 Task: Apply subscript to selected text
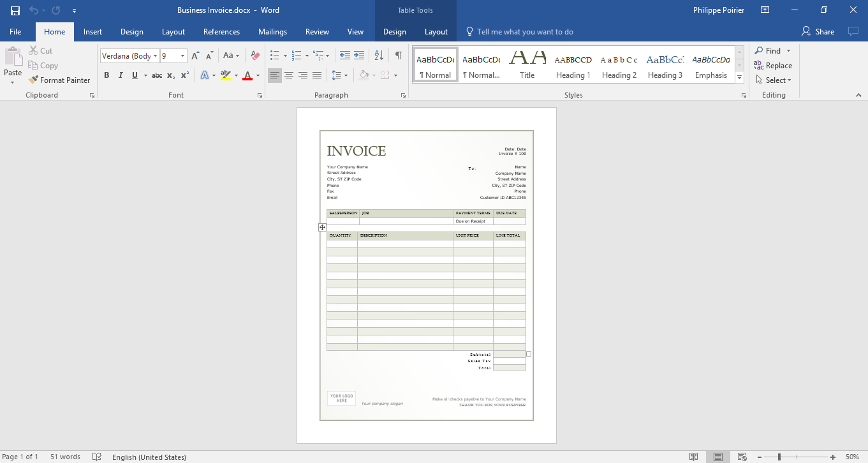click(170, 75)
